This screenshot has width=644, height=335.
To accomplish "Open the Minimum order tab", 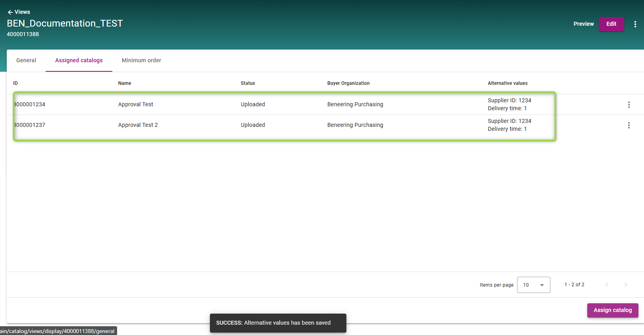I will [141, 60].
